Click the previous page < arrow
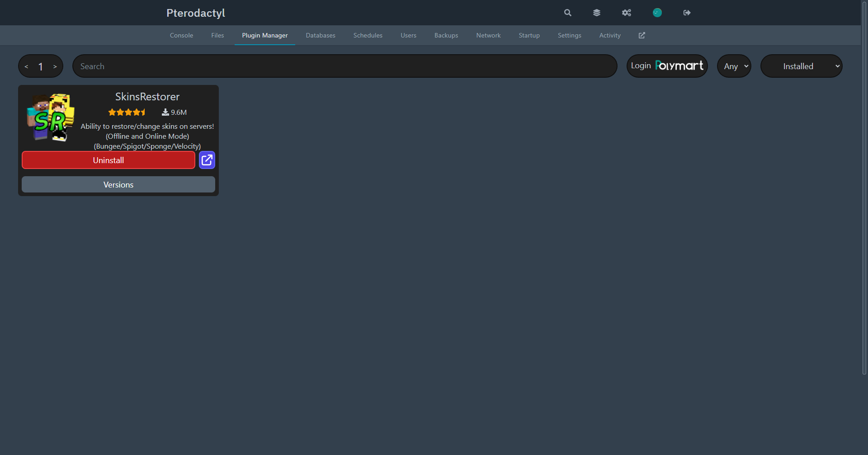Image resolution: width=868 pixels, height=455 pixels. tap(26, 66)
